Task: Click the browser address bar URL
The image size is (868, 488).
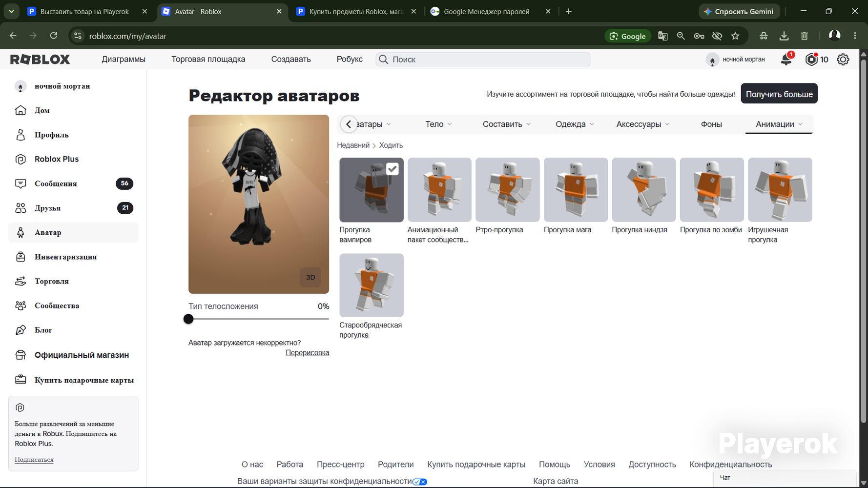Action: pos(128,36)
